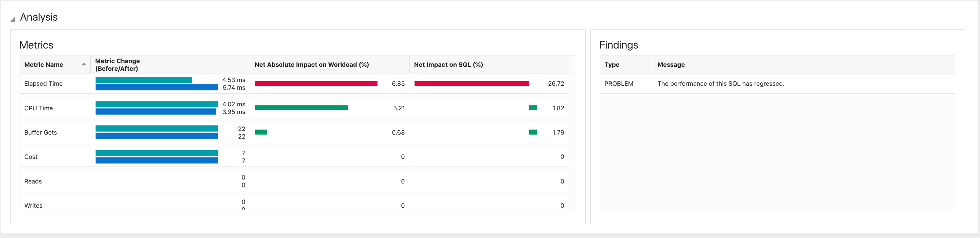Click the Net Impact on SQL (%) header
980x238 pixels.
(448, 65)
